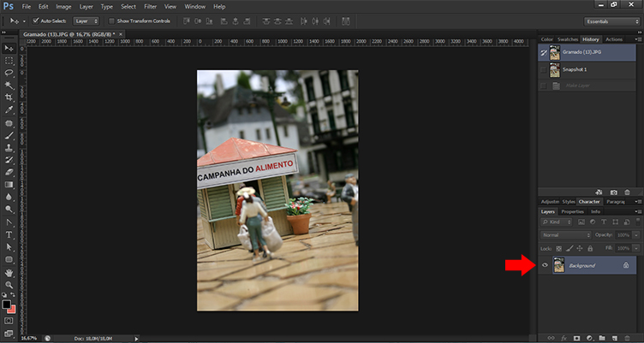Image resolution: width=644 pixels, height=343 pixels.
Task: Select the Magic Wand tool
Action: tap(9, 86)
